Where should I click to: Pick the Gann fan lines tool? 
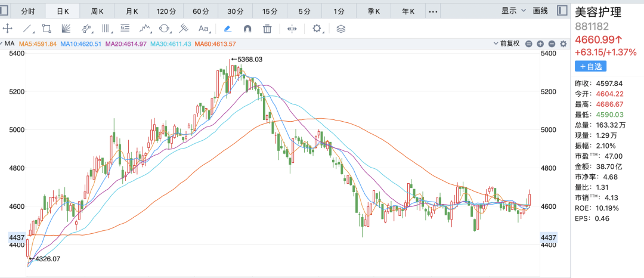point(66,28)
